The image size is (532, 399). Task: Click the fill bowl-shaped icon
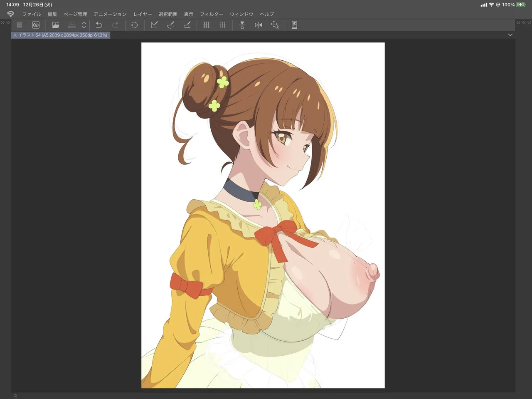coord(170,25)
